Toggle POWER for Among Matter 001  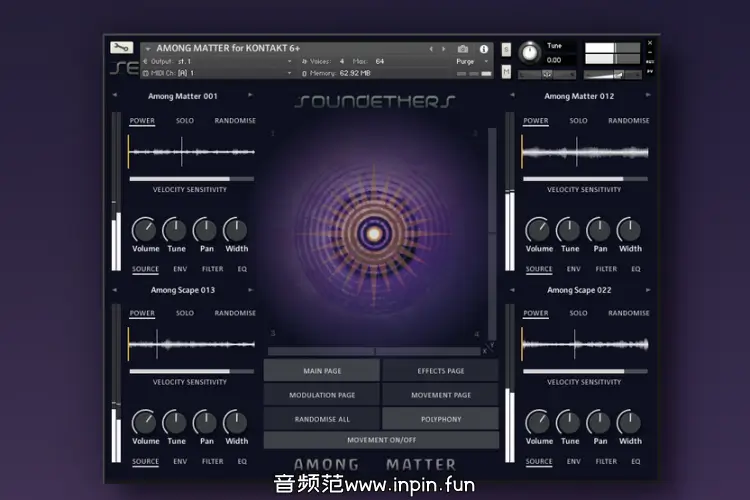pyautogui.click(x=142, y=121)
